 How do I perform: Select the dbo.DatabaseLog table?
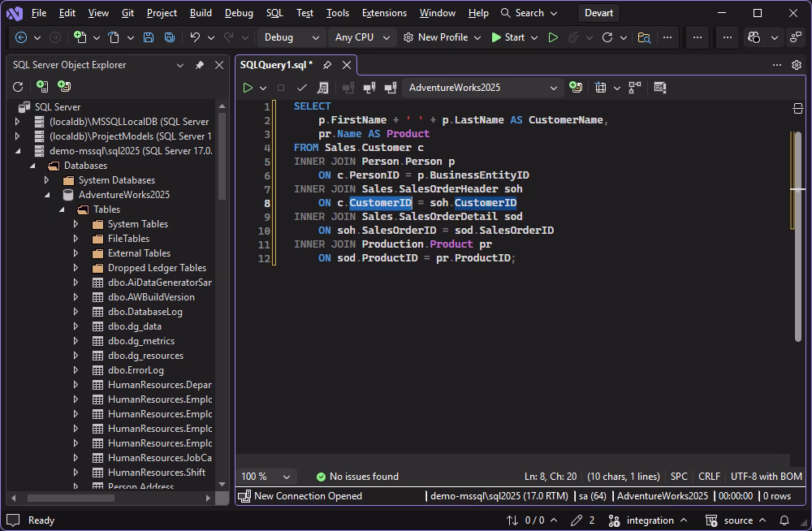(145, 312)
